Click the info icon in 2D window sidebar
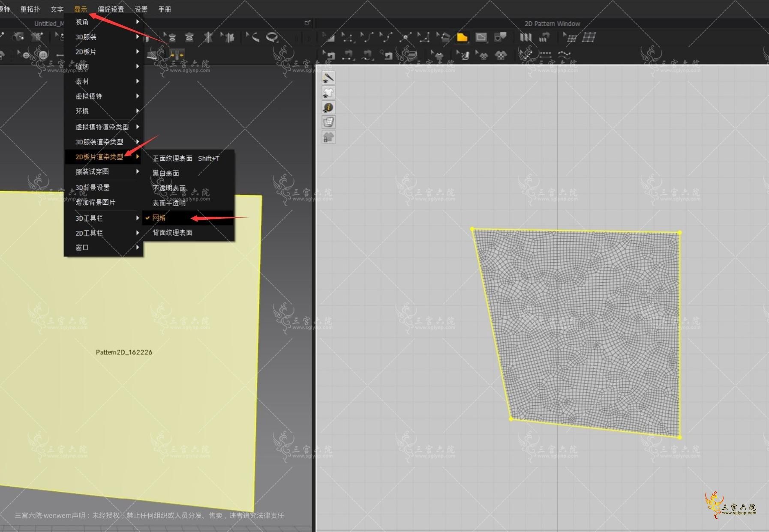Viewport: 769px width, 532px height. pos(328,107)
